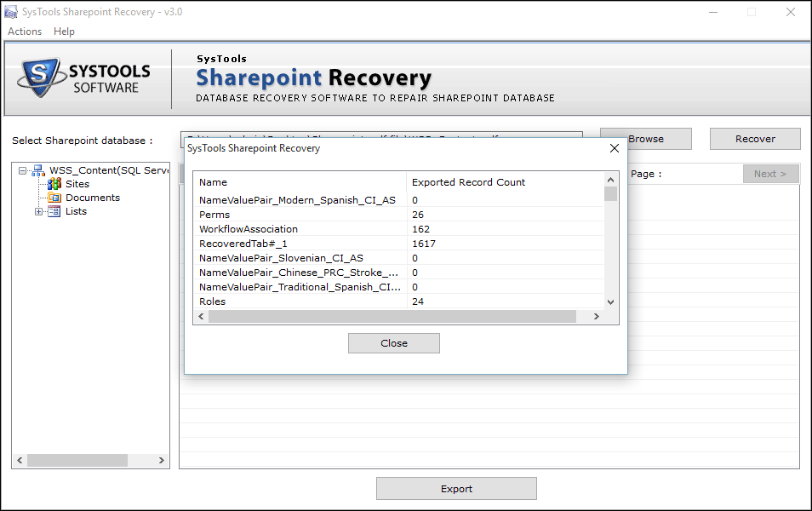Click the Export button
The image size is (812, 511).
pos(456,489)
